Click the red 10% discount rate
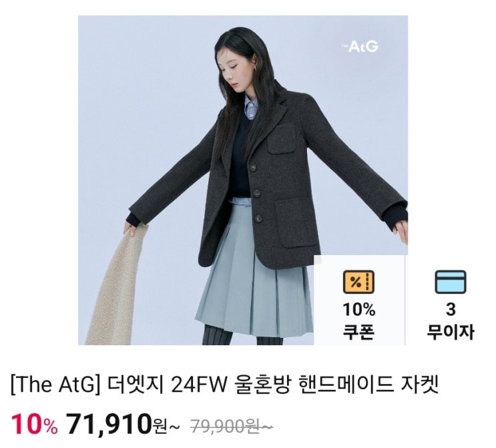The width and height of the screenshot is (496, 448). pyautogui.click(x=35, y=424)
